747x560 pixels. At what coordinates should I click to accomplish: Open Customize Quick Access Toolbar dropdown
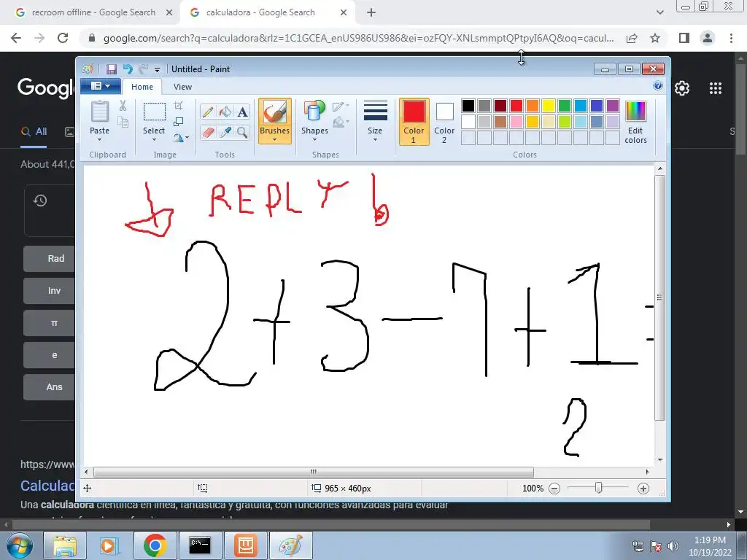point(158,70)
